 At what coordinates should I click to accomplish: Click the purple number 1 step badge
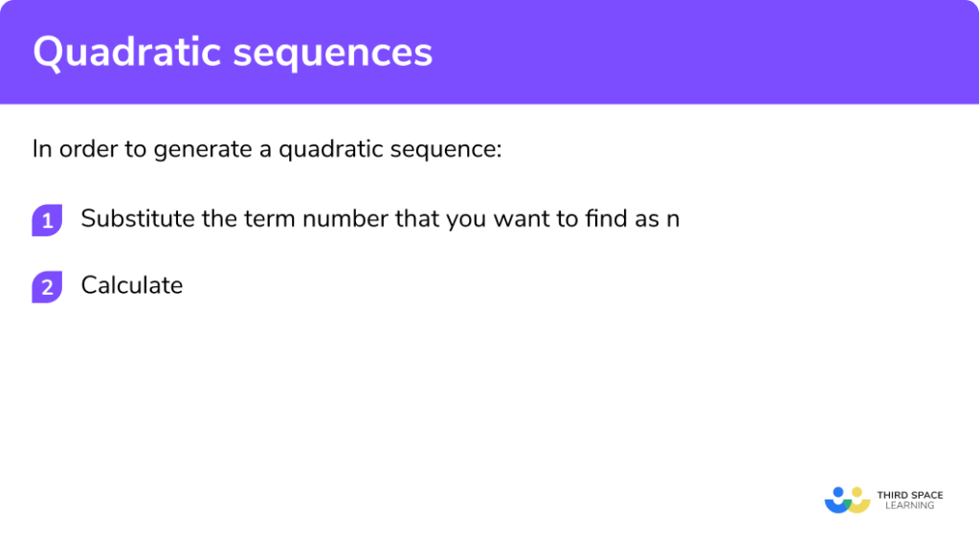pos(46,220)
